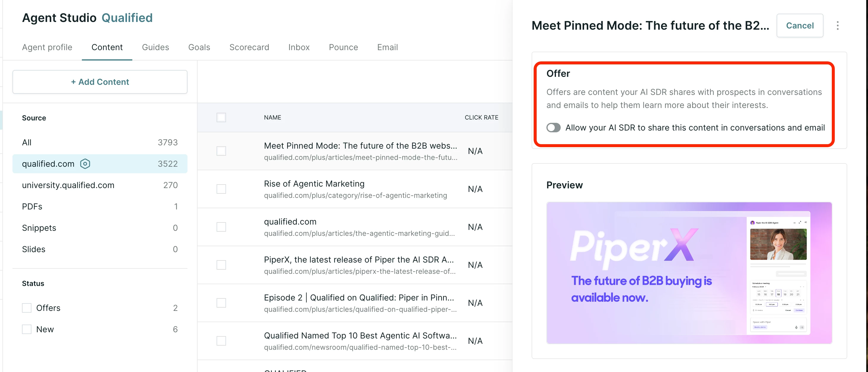Show All sources
868x372 pixels.
pos(100,142)
